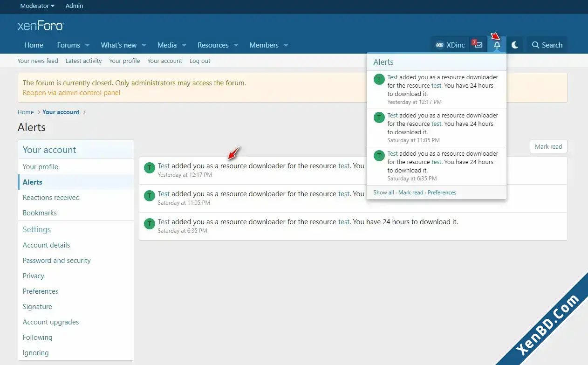Viewport: 588px width, 365px height.
Task: Open Your account in sub-navigation
Action: [164, 61]
